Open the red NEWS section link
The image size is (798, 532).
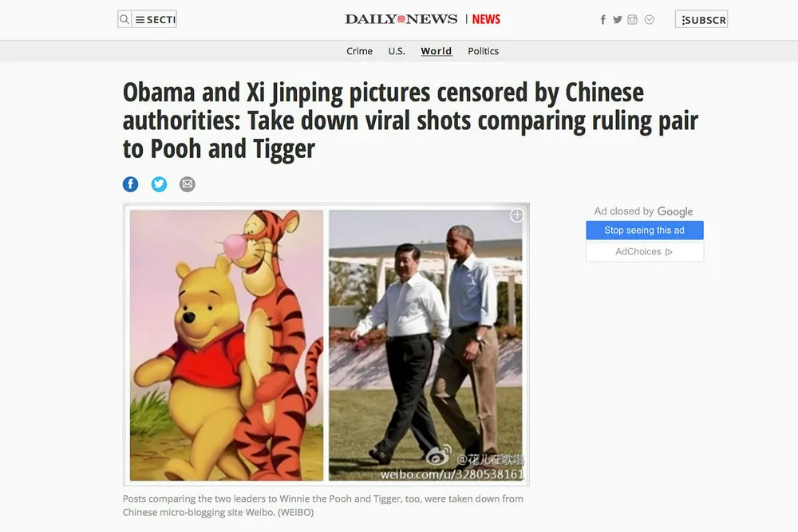[x=486, y=19]
